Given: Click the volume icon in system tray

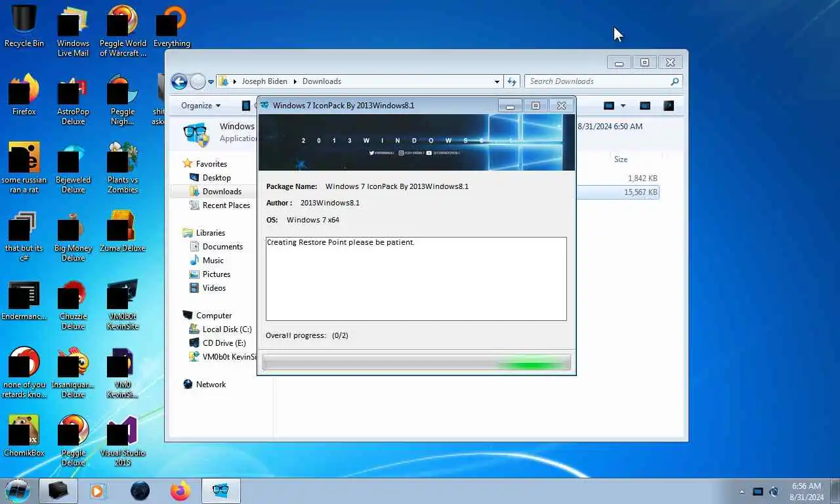Looking at the screenshot, I should (774, 492).
